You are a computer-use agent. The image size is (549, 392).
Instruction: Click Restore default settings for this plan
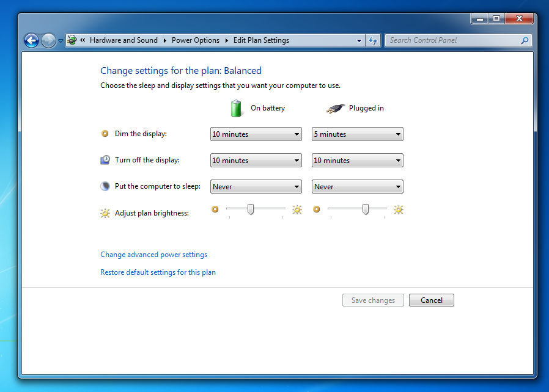tap(158, 272)
